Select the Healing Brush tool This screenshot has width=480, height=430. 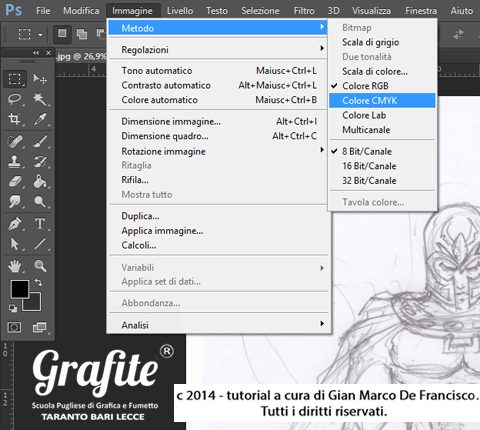15,142
